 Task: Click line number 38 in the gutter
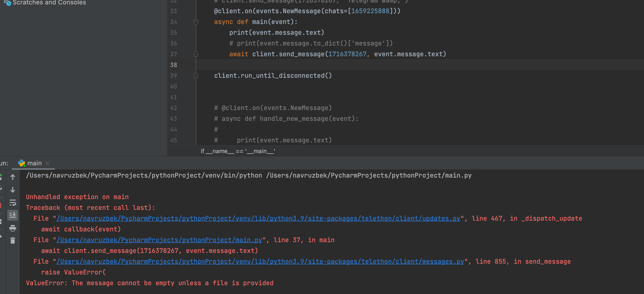(x=173, y=65)
